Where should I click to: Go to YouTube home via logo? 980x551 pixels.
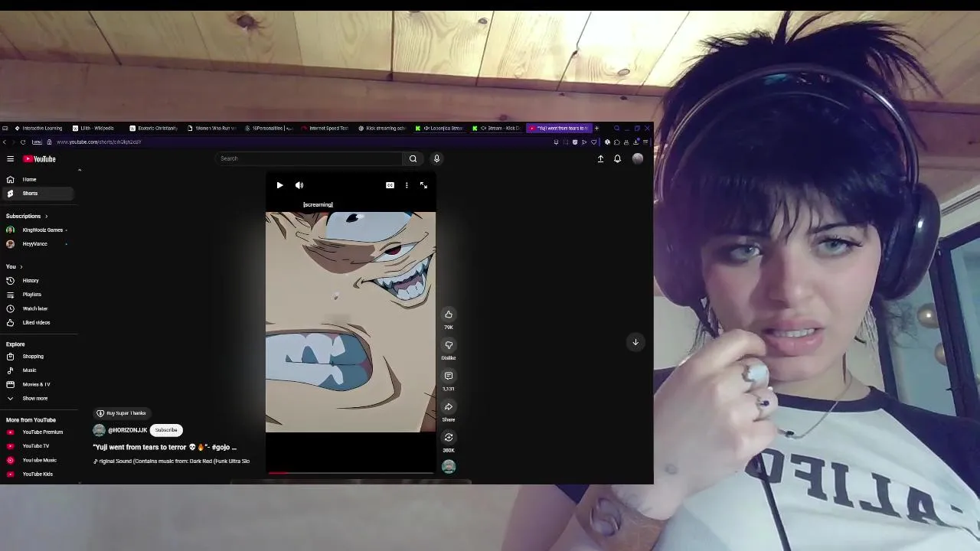coord(39,158)
